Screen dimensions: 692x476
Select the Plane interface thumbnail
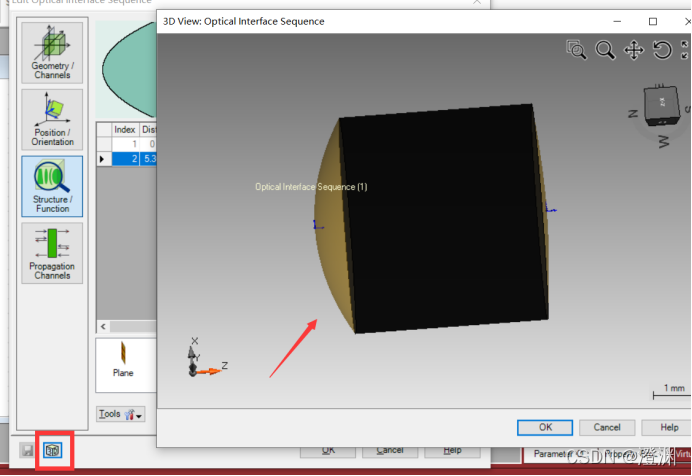point(123,360)
